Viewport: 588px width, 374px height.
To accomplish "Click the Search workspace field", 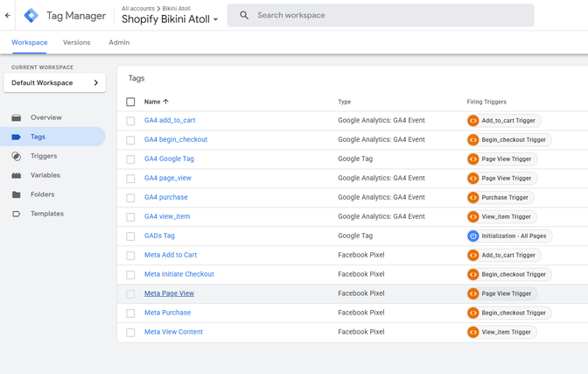I will pos(385,15).
